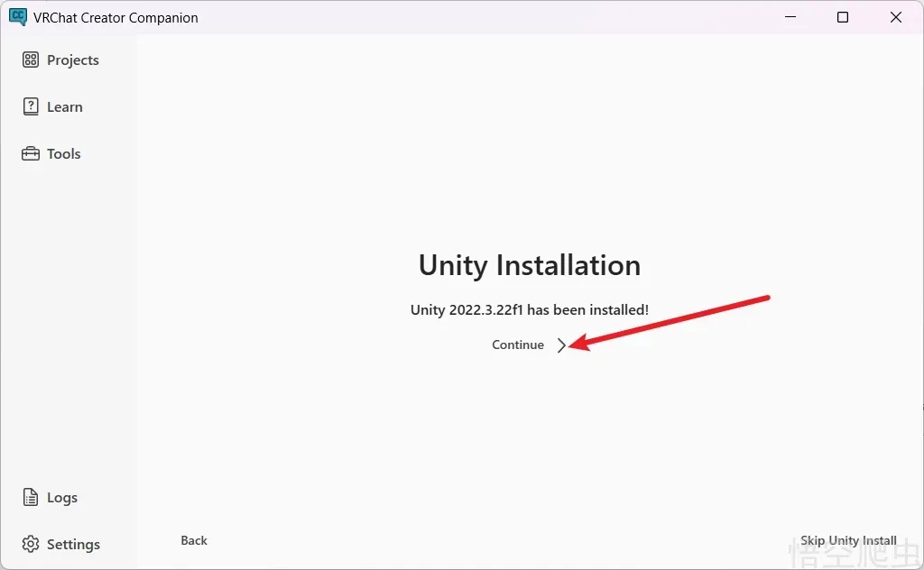The height and width of the screenshot is (570, 924).
Task: Close the VRChat Creator Companion window
Action: (x=896, y=17)
